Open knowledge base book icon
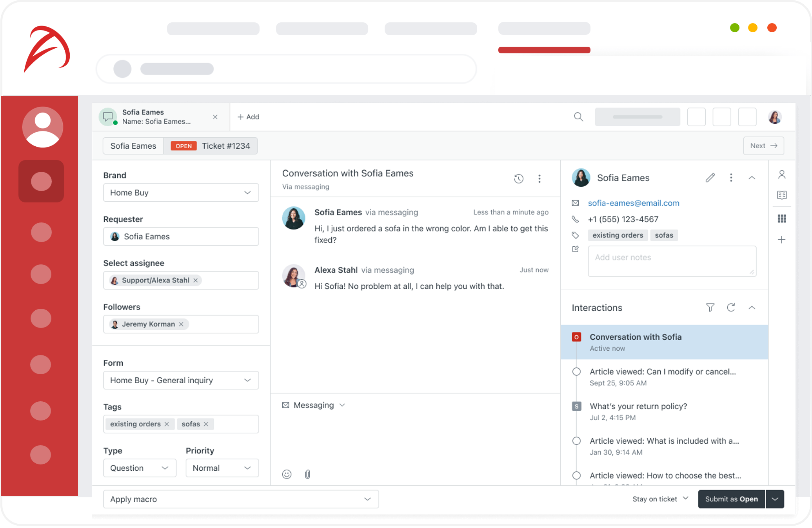 click(782, 195)
